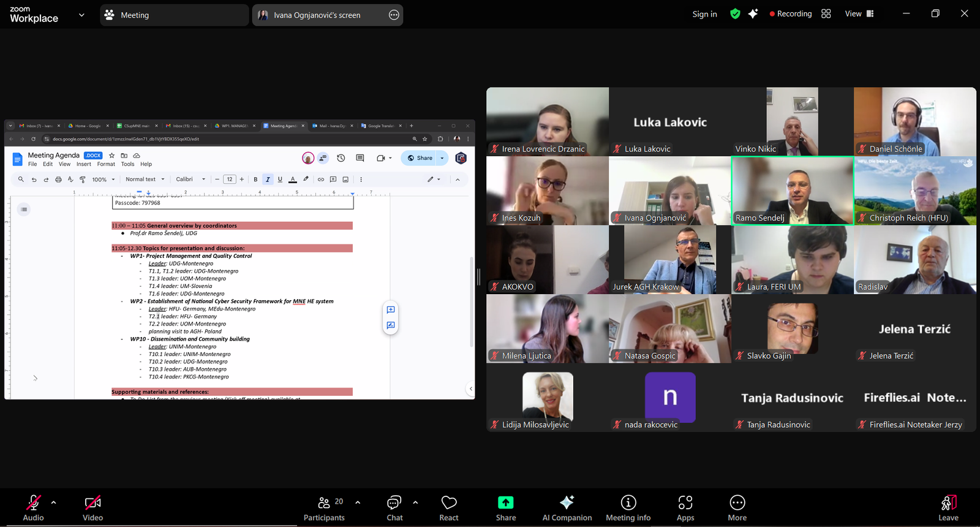This screenshot has width=980, height=527.
Task: Open the React emoji menu
Action: pyautogui.click(x=449, y=508)
